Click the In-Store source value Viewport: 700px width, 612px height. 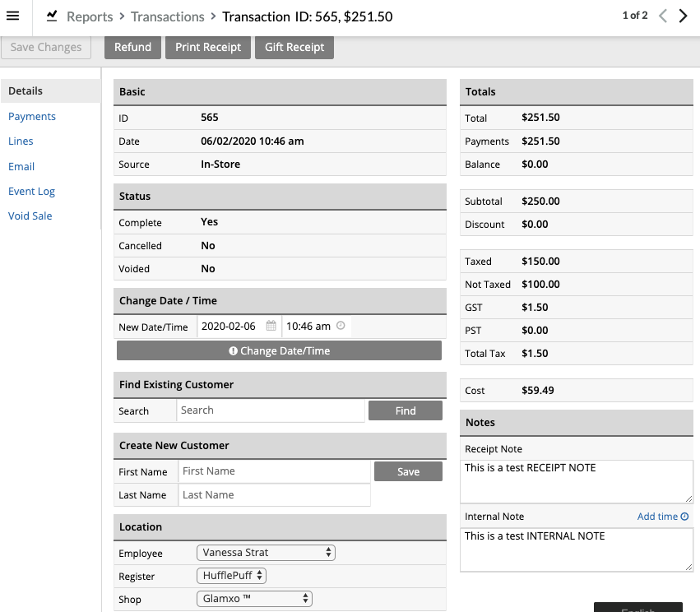click(220, 165)
